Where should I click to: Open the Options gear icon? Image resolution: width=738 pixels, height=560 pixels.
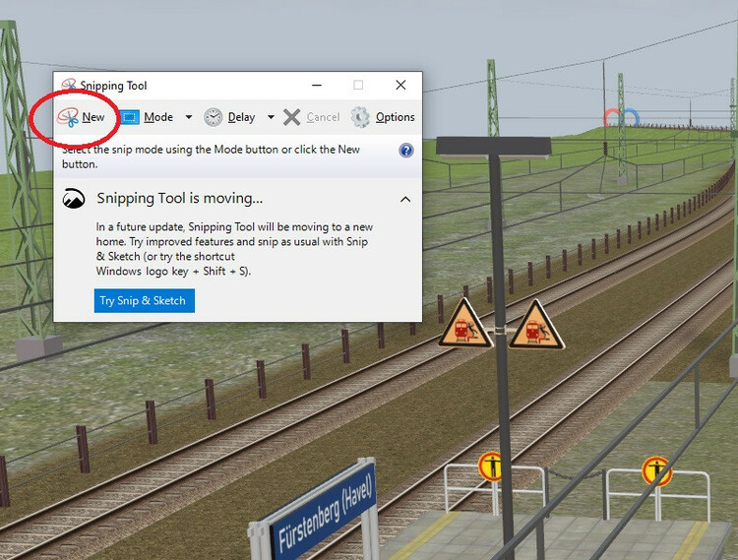point(360,117)
